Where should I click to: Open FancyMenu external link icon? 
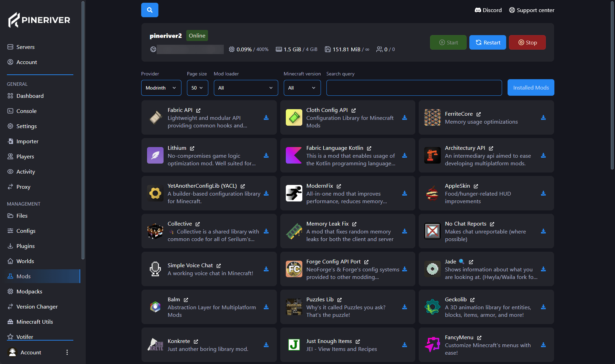tap(479, 338)
